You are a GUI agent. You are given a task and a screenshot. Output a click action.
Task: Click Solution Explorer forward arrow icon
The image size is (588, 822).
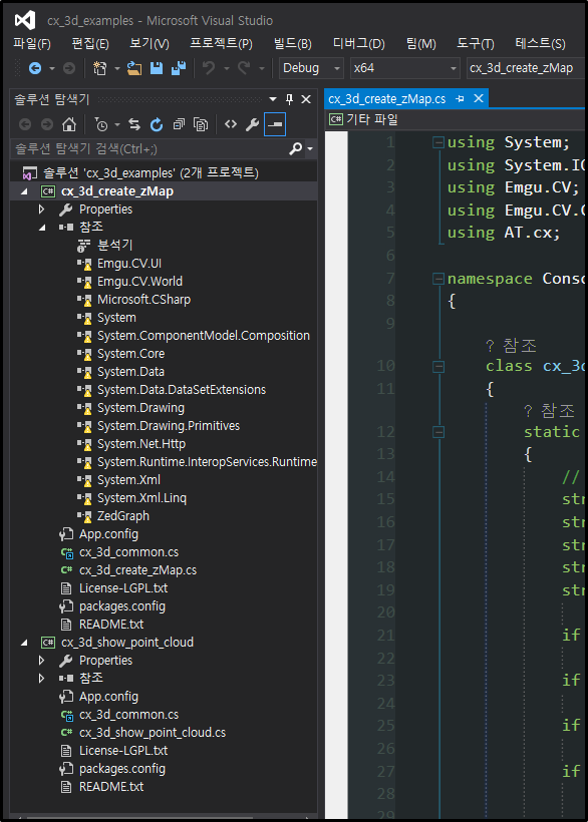pos(47,124)
